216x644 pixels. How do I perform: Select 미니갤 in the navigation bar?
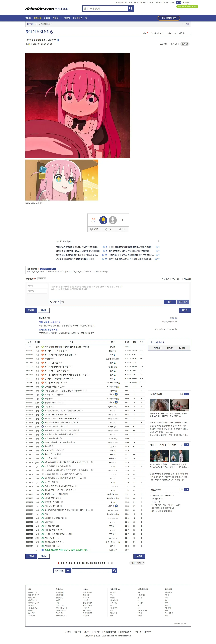(47, 18)
